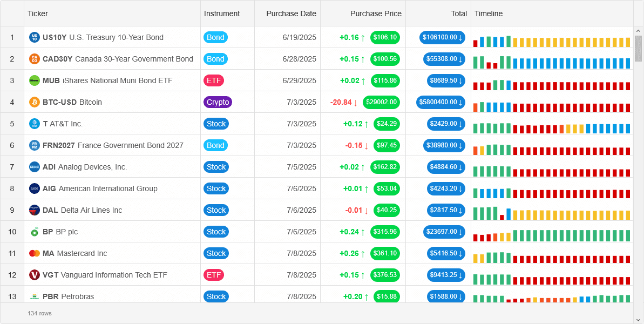
Task: Click the $5800400.00 total pill
Action: click(440, 102)
